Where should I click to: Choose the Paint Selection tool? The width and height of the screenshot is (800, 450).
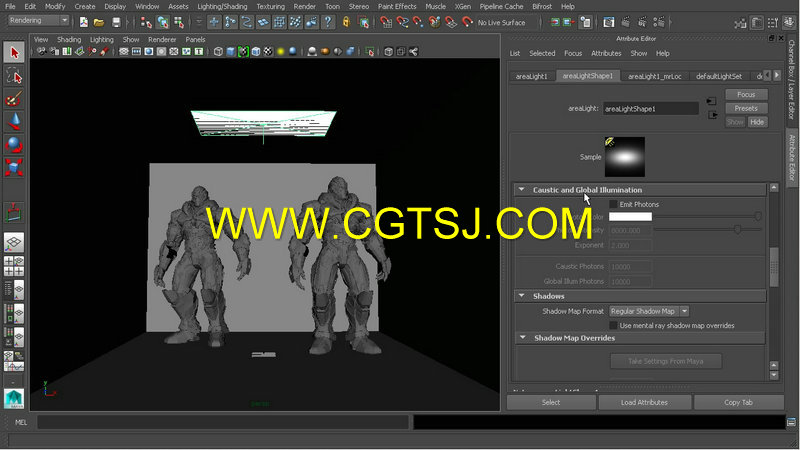[14, 99]
